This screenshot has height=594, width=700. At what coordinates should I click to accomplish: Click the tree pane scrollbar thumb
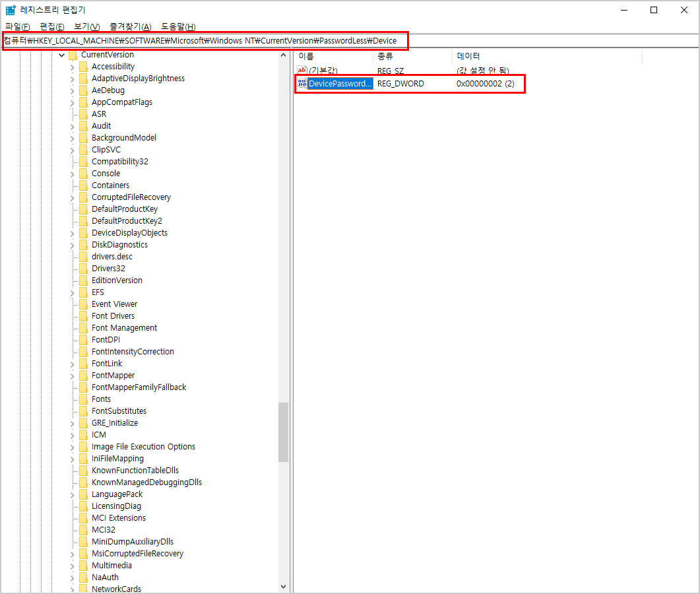click(x=283, y=432)
